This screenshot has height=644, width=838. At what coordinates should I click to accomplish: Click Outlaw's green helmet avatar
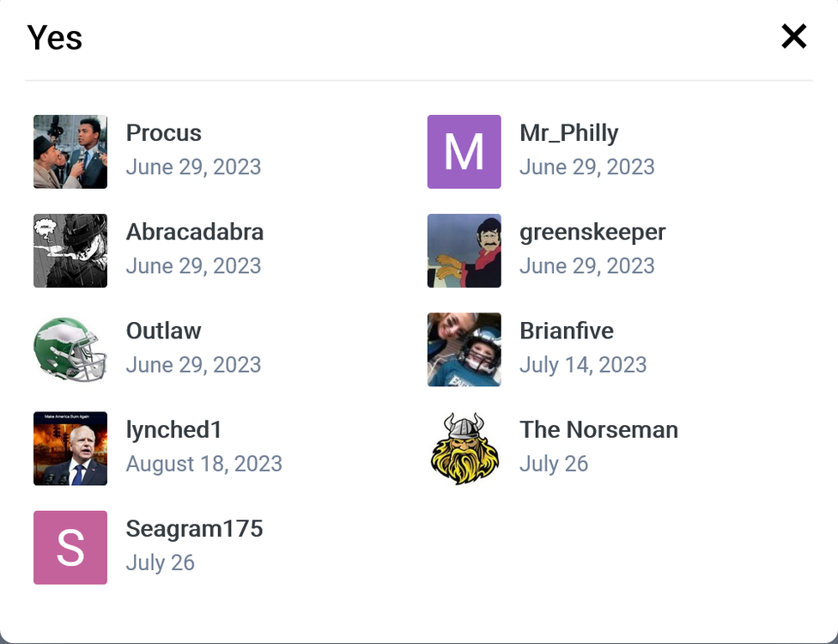click(x=70, y=349)
